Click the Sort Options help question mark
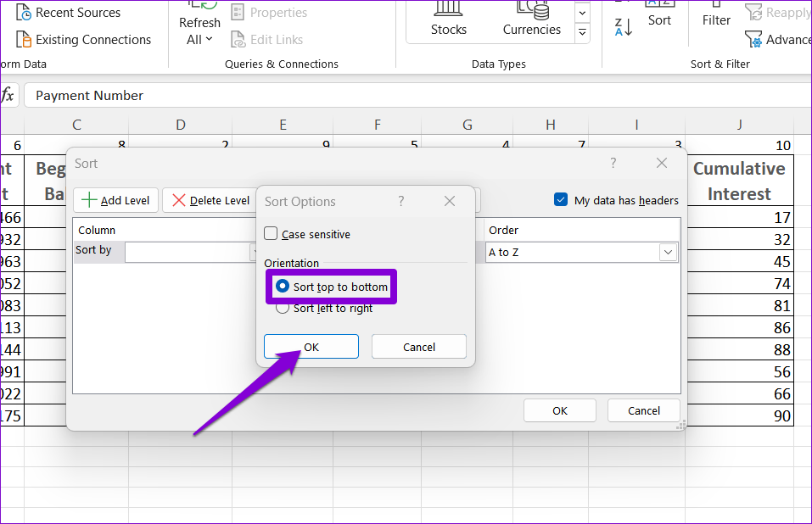Viewport: 812px width, 524px height. (401, 201)
